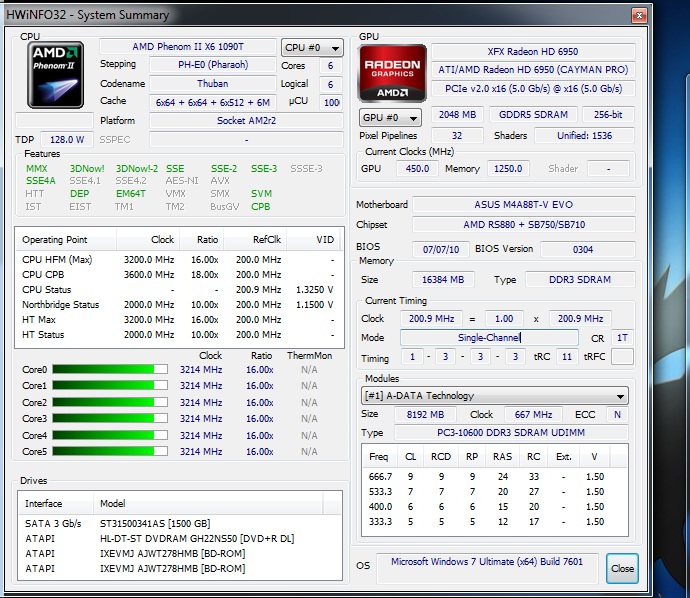This screenshot has height=598, width=690.
Task: Click the Single-Channel mode field
Action: [x=489, y=338]
